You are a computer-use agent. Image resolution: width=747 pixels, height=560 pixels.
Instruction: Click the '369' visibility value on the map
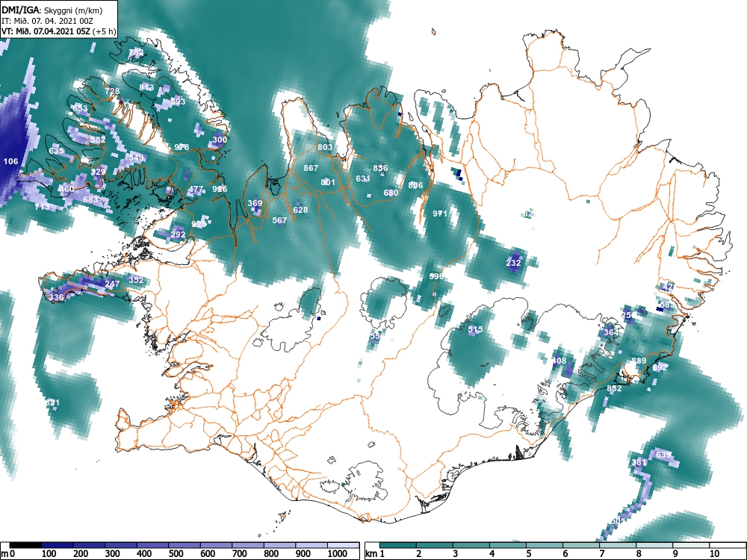(x=255, y=203)
